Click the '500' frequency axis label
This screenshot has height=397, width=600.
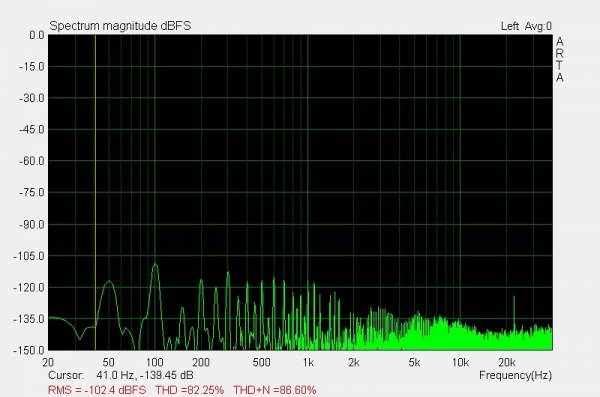click(x=262, y=362)
